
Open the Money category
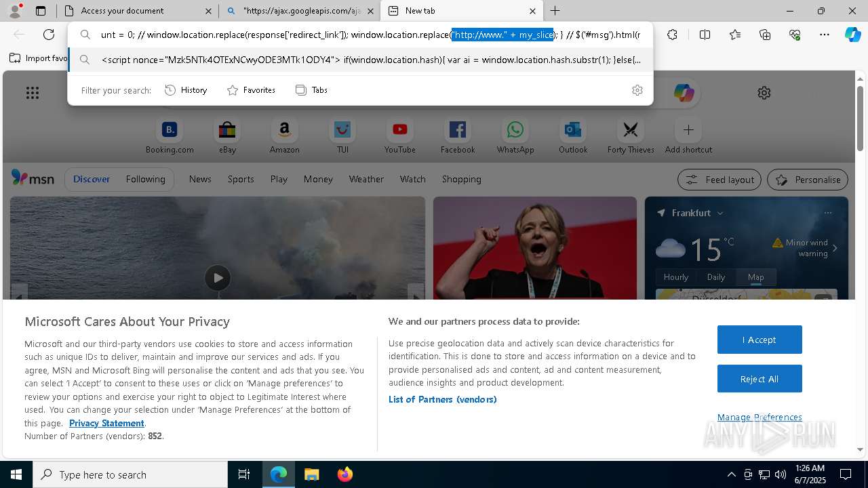318,179
